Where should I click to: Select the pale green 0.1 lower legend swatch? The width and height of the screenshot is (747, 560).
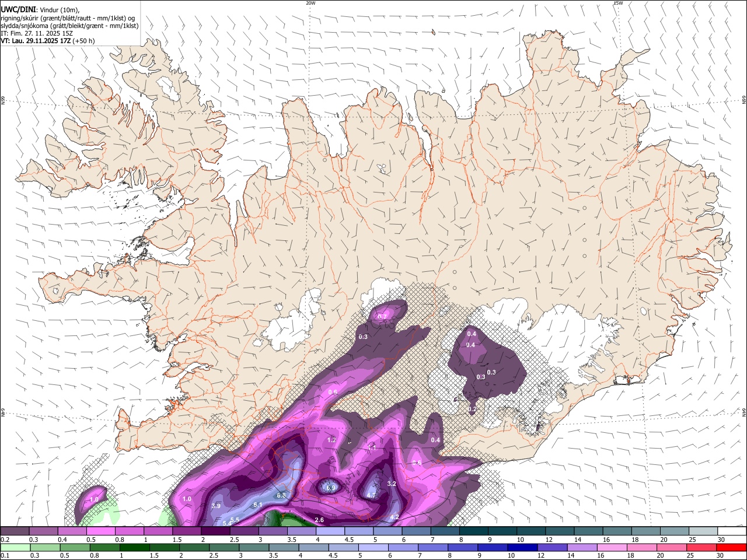click(x=15, y=547)
